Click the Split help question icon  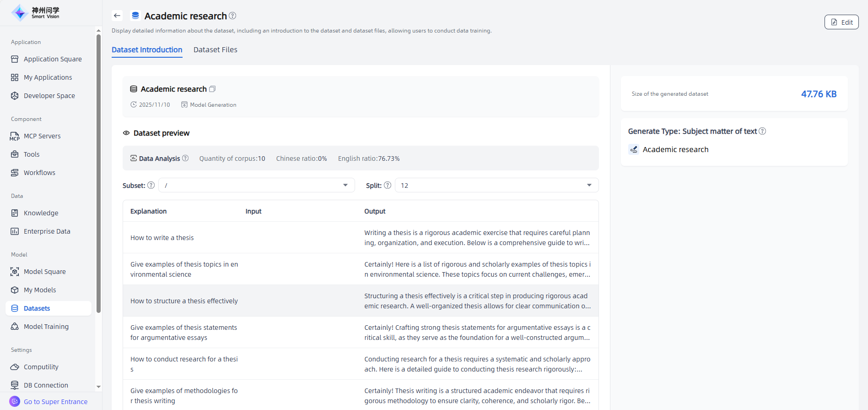point(388,185)
